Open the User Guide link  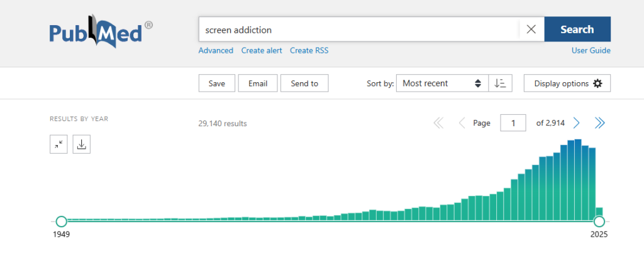pyautogui.click(x=591, y=50)
